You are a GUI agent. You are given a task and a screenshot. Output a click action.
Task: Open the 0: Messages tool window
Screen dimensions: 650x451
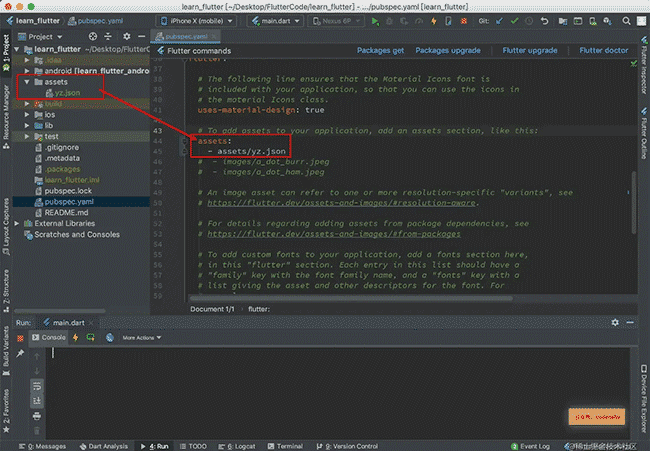43,446
